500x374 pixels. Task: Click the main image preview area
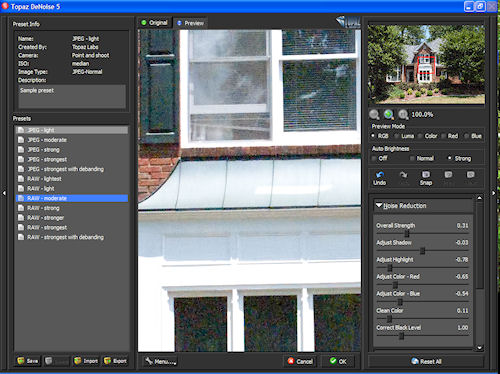[x=249, y=190]
